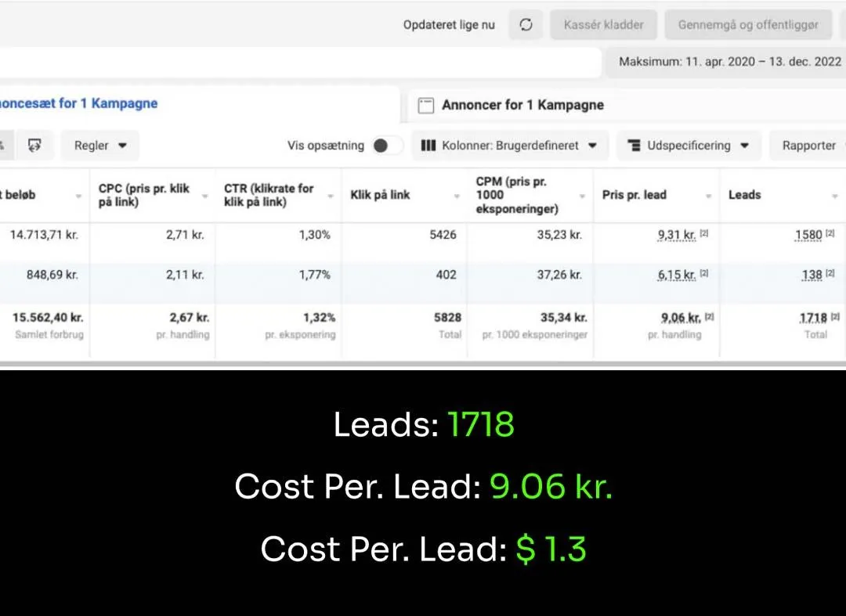Click the 6,15 kr. price per lead link
This screenshot has width=846, height=616.
pyautogui.click(x=677, y=275)
